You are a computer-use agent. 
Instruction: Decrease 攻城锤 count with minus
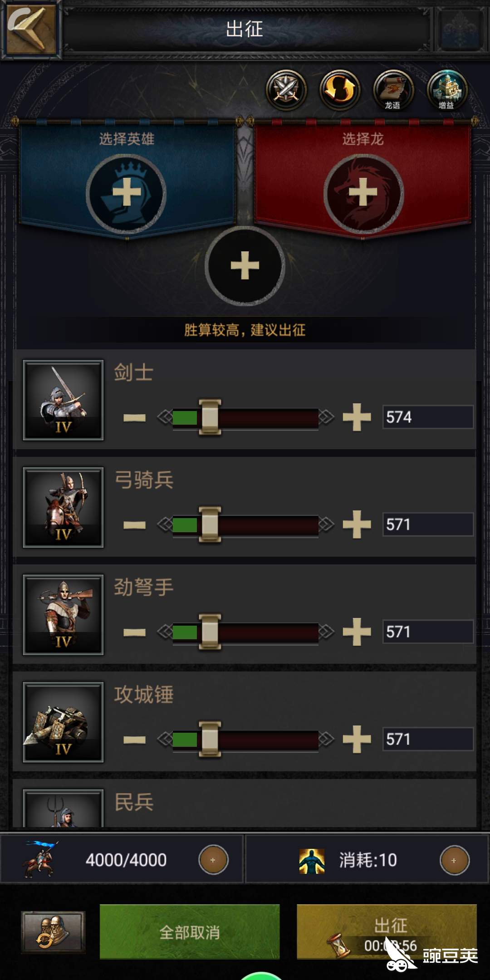point(135,740)
